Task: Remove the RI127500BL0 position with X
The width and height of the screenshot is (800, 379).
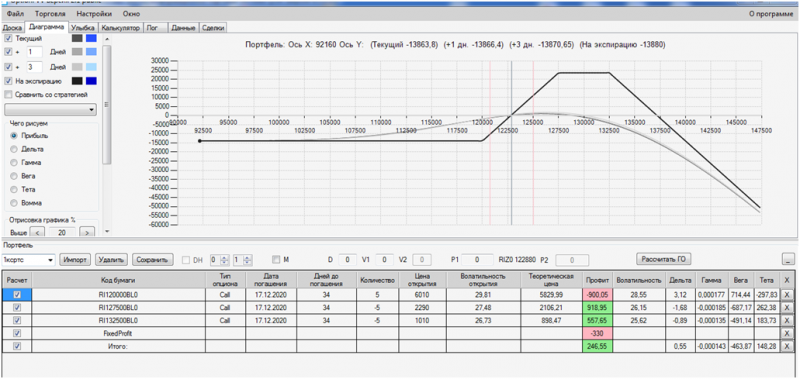Action: pos(787,308)
